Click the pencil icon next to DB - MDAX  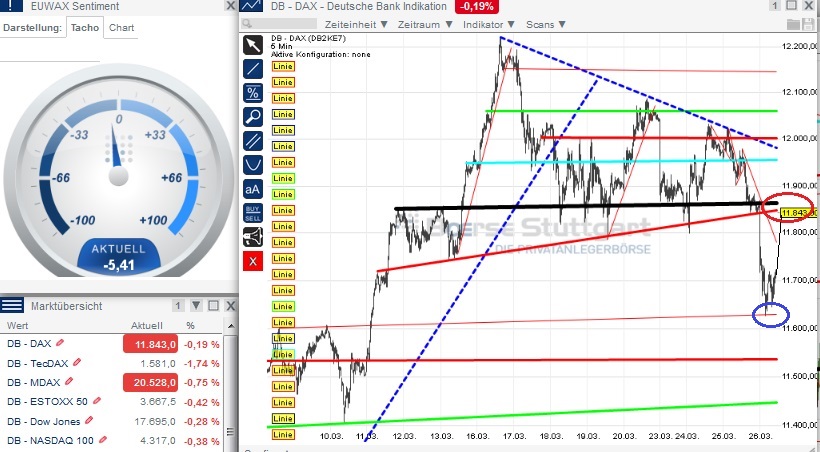coord(69,381)
